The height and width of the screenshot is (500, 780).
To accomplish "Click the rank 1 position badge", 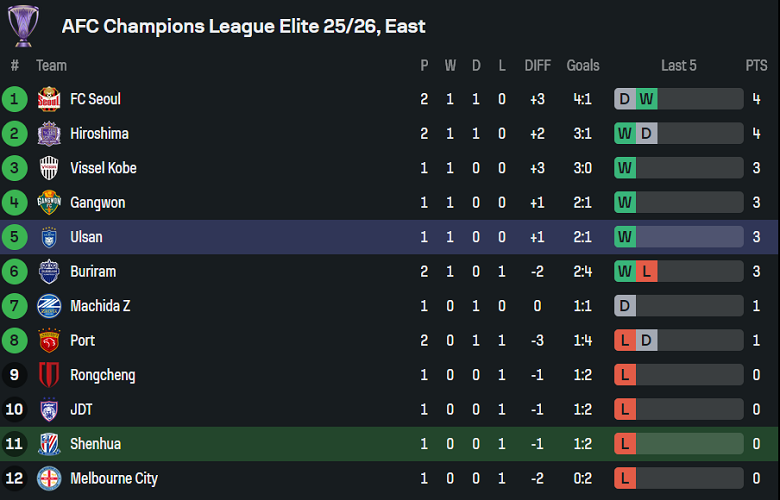I will tap(15, 99).
